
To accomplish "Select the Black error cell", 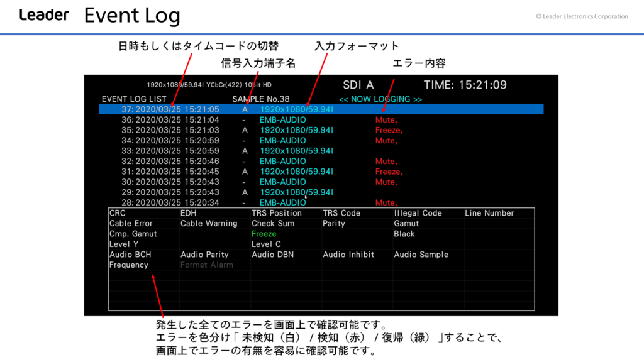I will (404, 234).
